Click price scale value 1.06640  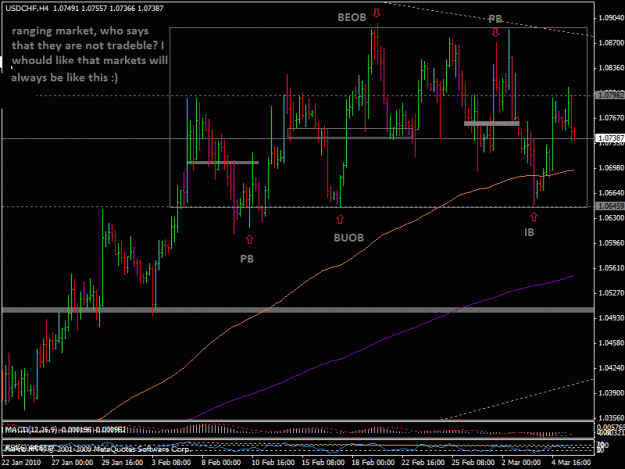(x=611, y=193)
